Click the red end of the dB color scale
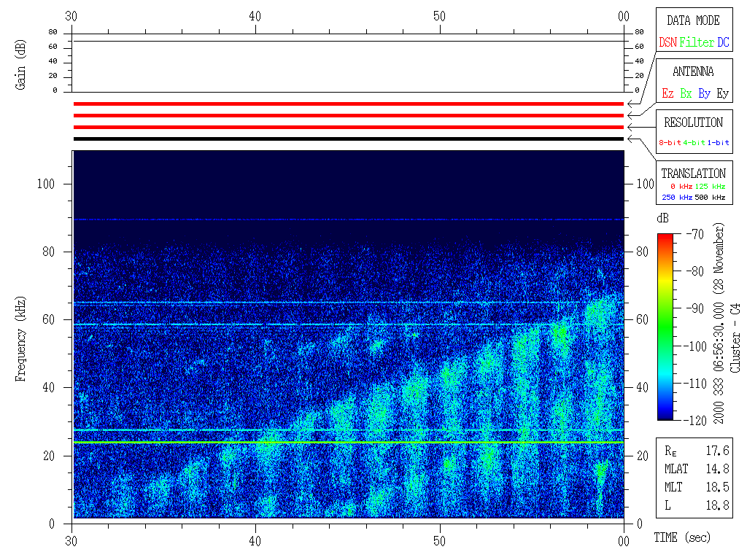 pos(665,238)
